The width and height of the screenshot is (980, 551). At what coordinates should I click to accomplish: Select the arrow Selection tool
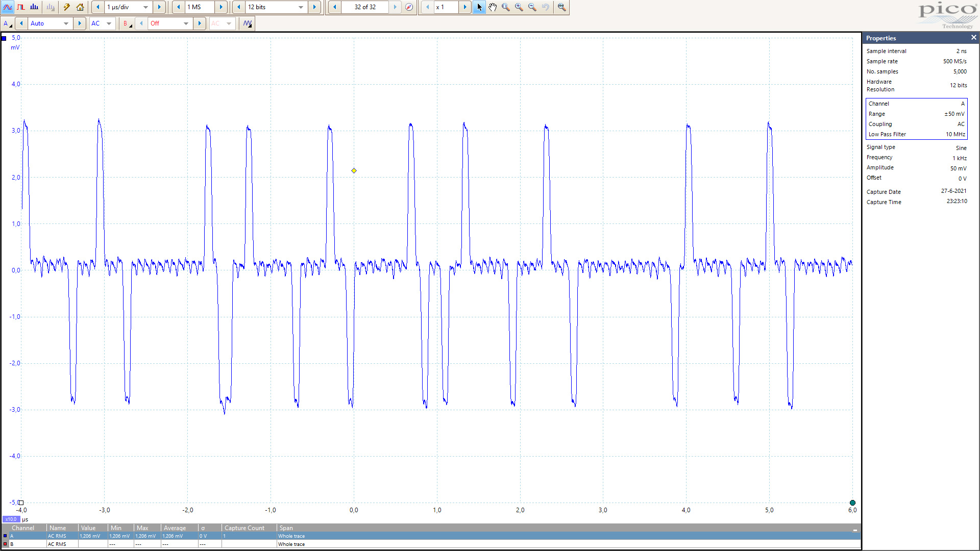pos(479,7)
